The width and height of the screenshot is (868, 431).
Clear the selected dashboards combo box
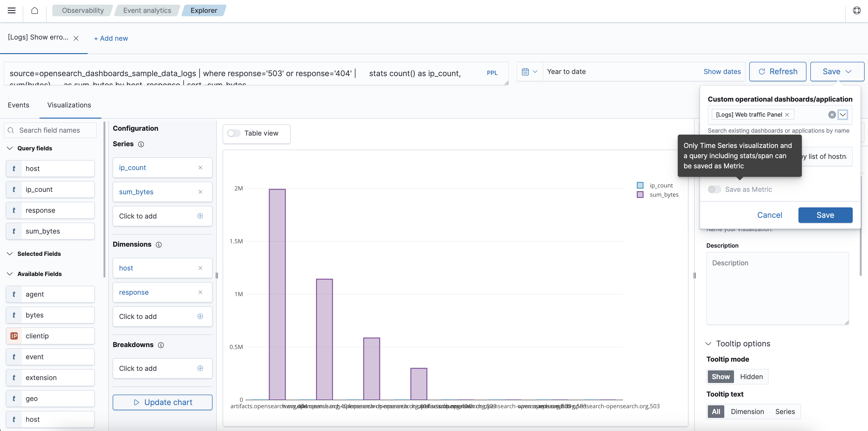tap(832, 115)
